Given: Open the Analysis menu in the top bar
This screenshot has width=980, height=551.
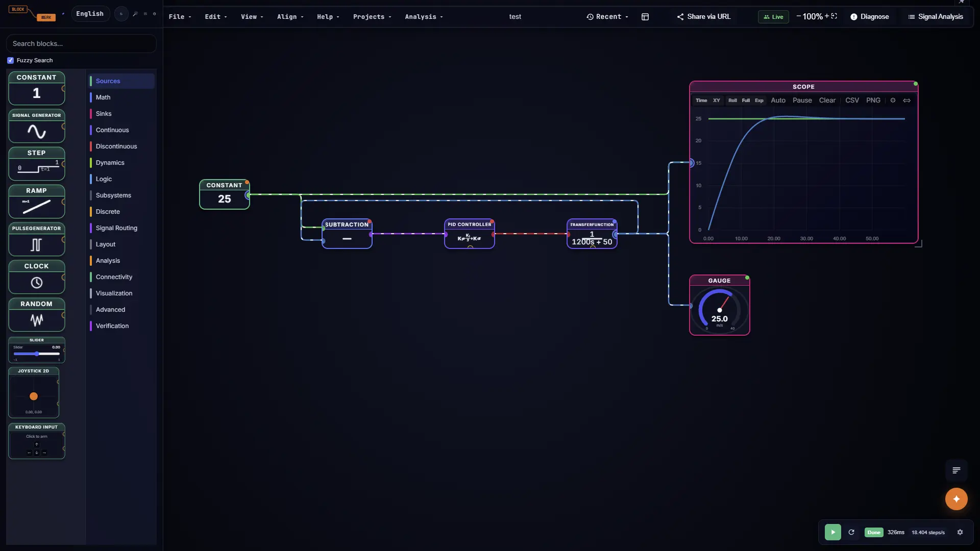Looking at the screenshot, I should (x=424, y=17).
